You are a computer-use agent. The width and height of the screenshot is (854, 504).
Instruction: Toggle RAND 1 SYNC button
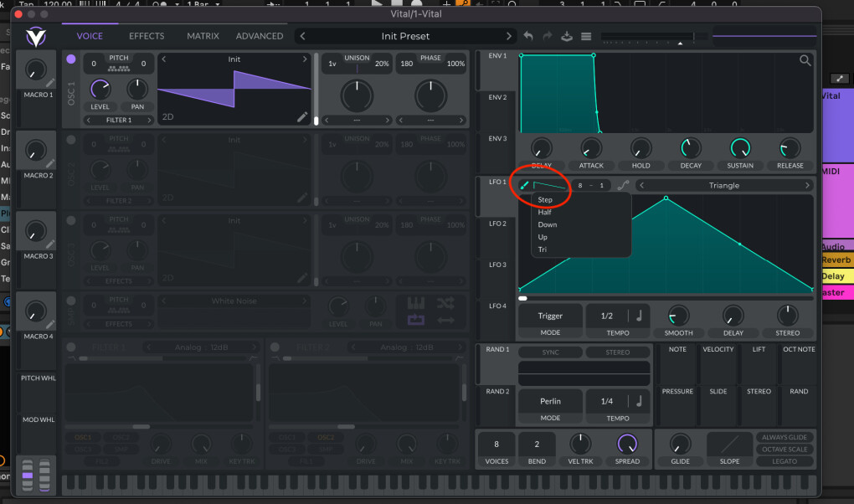point(550,352)
